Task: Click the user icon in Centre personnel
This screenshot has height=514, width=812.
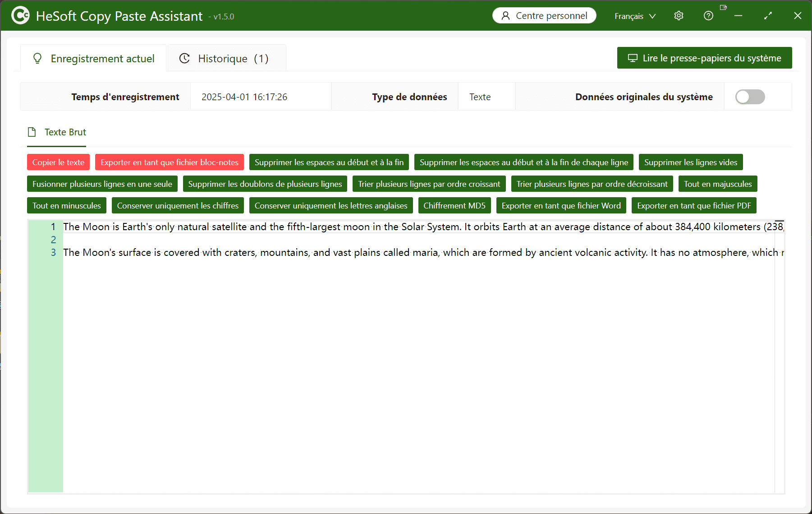Action: (x=506, y=16)
